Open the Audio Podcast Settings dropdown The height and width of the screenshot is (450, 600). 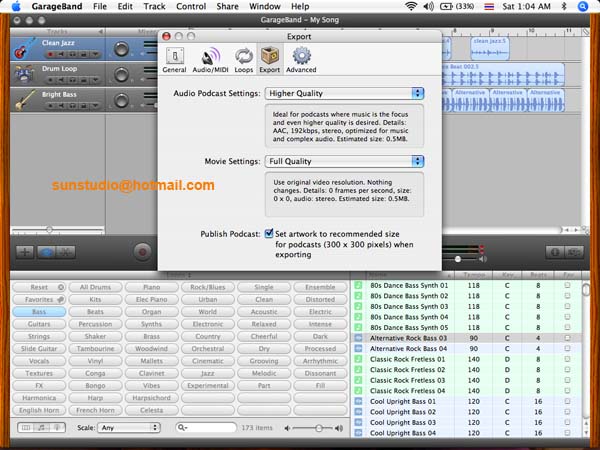coord(344,93)
